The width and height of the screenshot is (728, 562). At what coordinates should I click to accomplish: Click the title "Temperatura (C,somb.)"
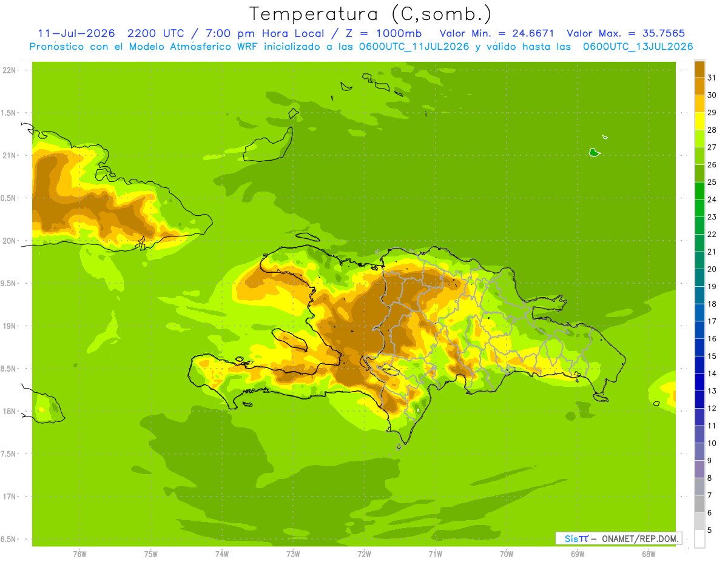pyautogui.click(x=370, y=14)
